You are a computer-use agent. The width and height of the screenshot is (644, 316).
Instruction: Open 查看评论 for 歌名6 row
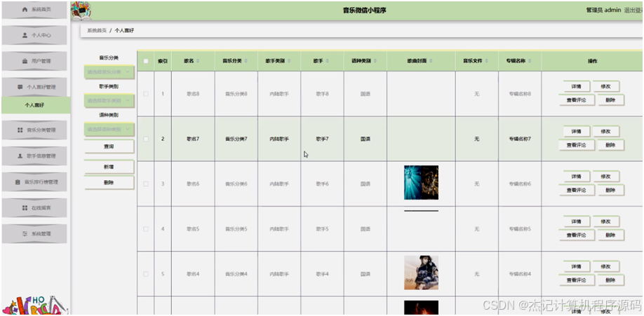tap(577, 191)
